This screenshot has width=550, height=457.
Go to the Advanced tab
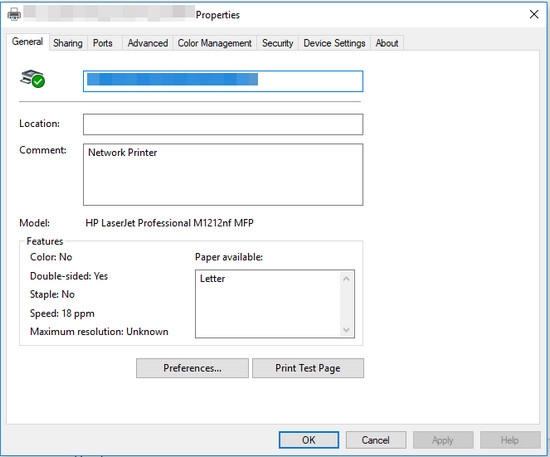click(x=148, y=43)
